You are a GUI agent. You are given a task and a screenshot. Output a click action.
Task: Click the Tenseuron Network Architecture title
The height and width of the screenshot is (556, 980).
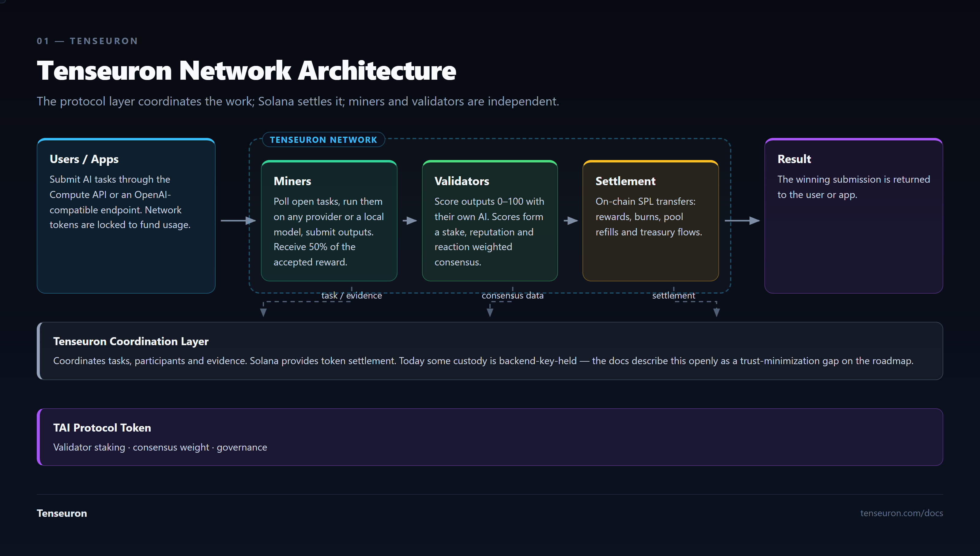247,70
